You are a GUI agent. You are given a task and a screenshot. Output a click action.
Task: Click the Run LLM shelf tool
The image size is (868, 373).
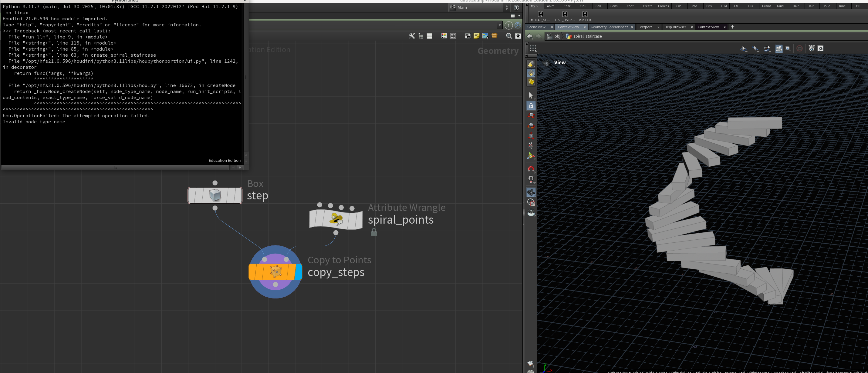click(585, 16)
